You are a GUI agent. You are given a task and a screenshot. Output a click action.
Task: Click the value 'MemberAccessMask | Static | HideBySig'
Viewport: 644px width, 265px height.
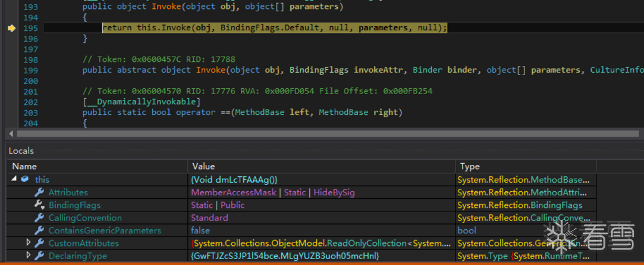pyautogui.click(x=273, y=192)
